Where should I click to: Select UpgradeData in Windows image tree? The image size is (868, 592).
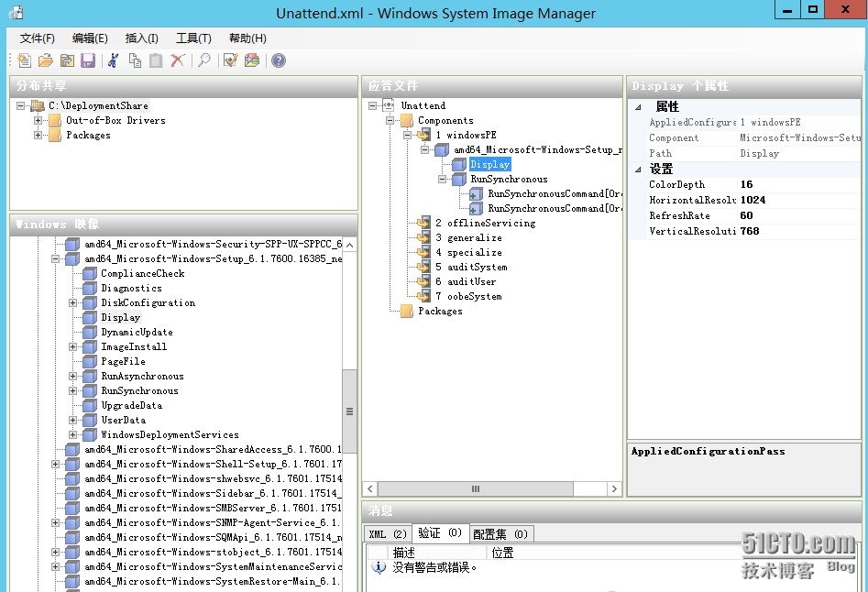(132, 406)
